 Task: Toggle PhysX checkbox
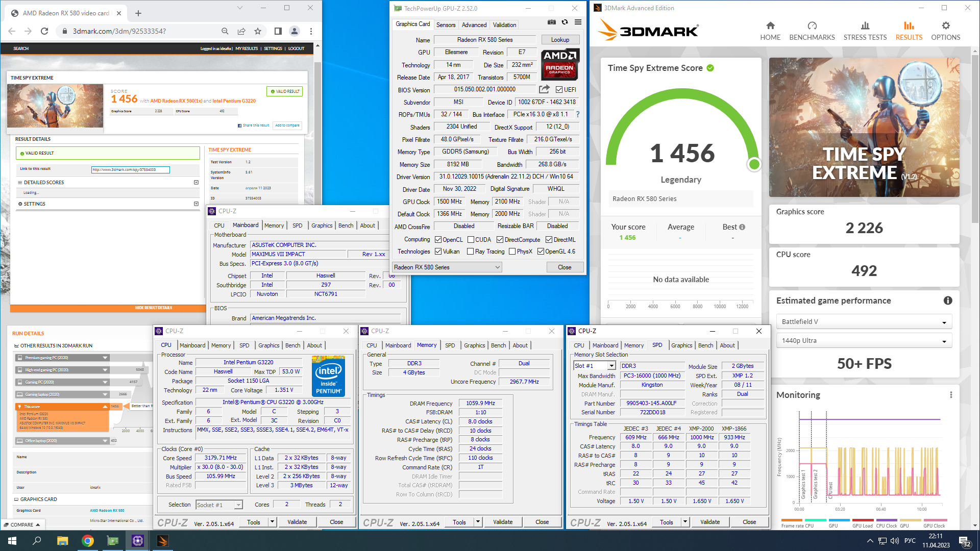[x=512, y=252]
